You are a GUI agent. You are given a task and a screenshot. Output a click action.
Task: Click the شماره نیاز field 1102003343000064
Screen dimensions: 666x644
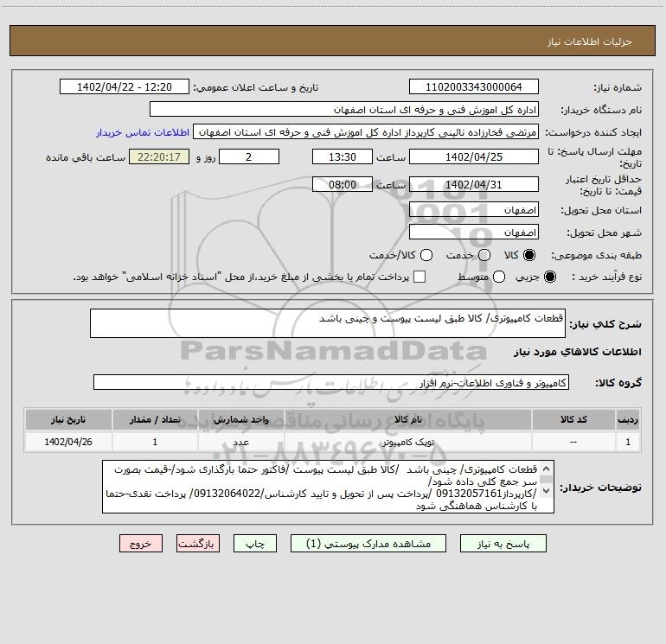point(474,86)
